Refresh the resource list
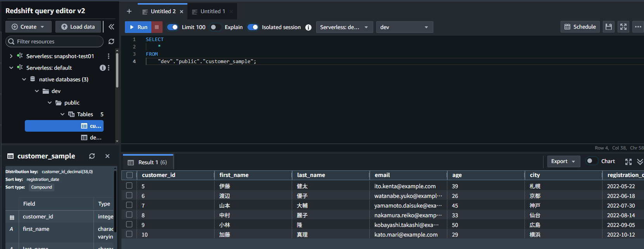 point(111,41)
